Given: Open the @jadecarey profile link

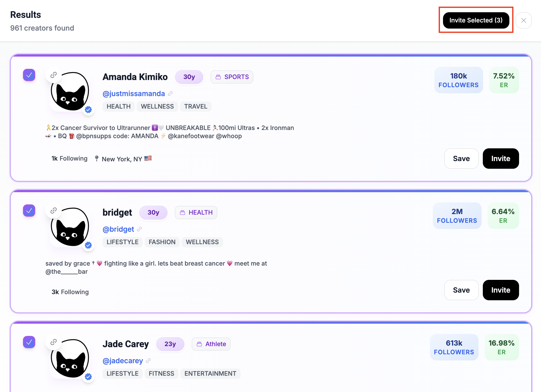Looking at the screenshot, I should pos(123,361).
